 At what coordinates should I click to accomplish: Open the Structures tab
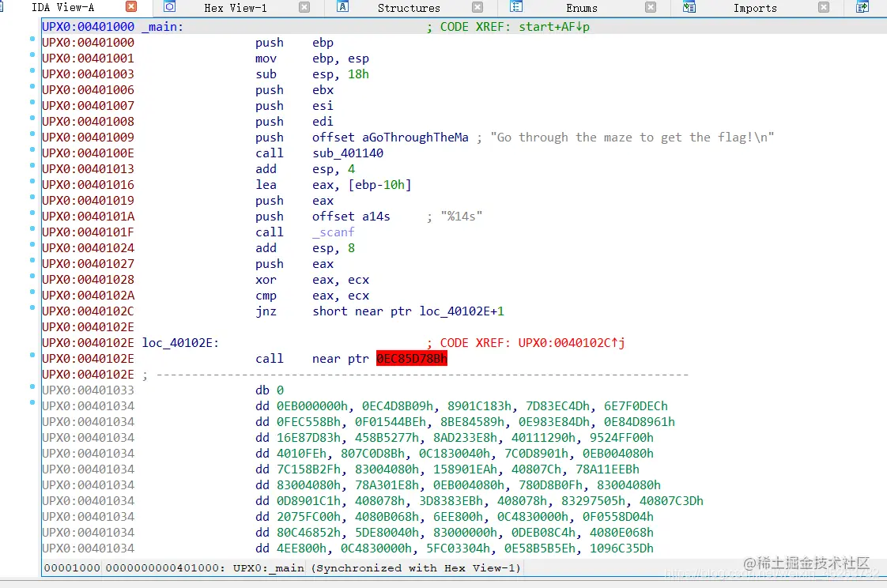(409, 8)
